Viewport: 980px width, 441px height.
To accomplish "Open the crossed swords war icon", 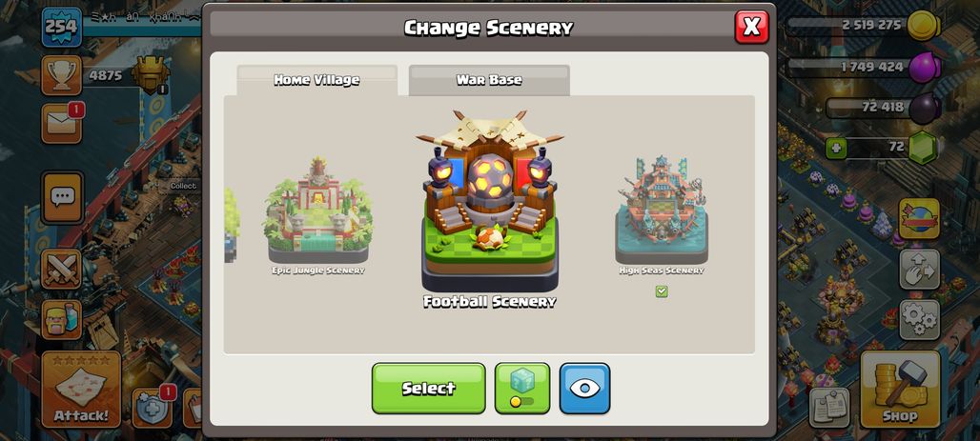I will 62,270.
